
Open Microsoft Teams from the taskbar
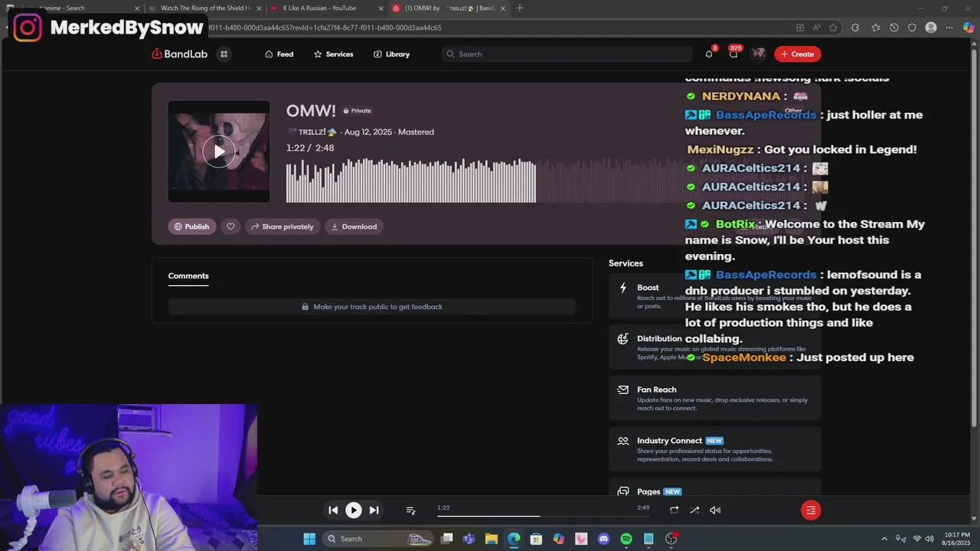click(x=469, y=539)
